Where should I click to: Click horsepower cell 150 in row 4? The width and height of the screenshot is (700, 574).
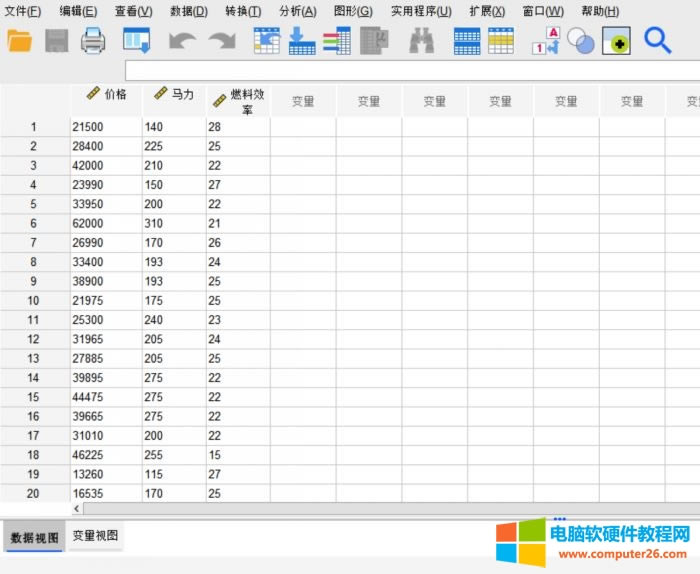[x=174, y=185]
